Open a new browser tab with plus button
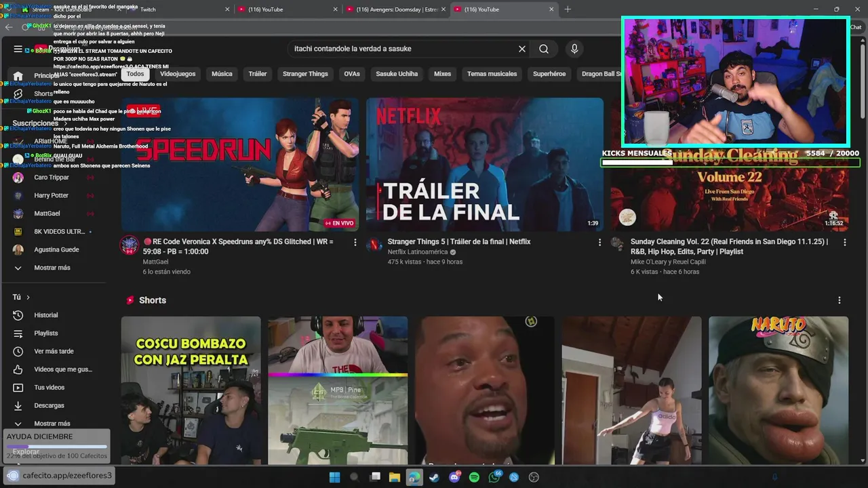Viewport: 868px width, 488px height. click(x=568, y=9)
